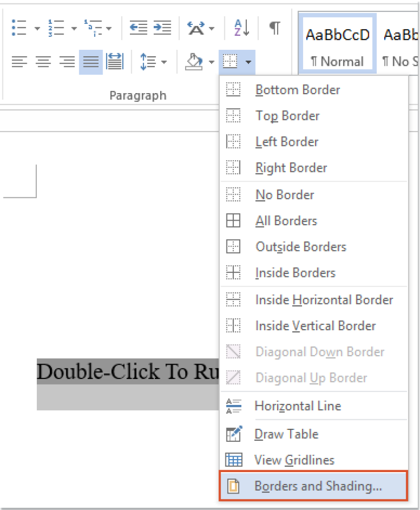This screenshot has height=510, width=420.
Task: Toggle Show/Hide paragraph marks
Action: [x=275, y=28]
